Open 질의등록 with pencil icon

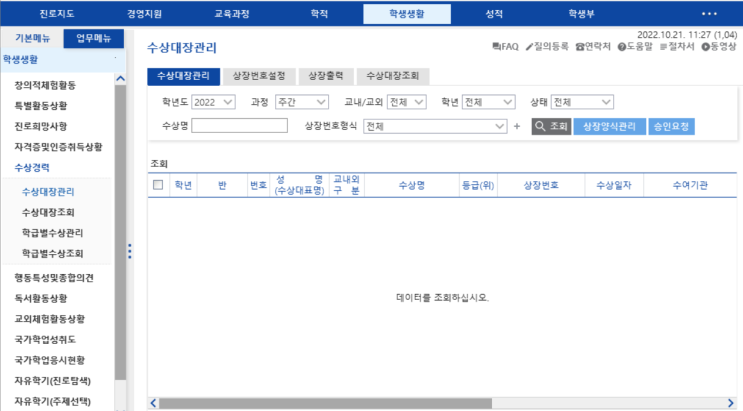(x=547, y=46)
